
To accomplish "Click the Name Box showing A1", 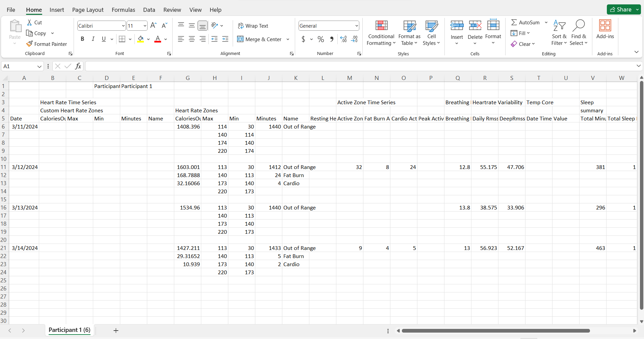I will coord(20,66).
